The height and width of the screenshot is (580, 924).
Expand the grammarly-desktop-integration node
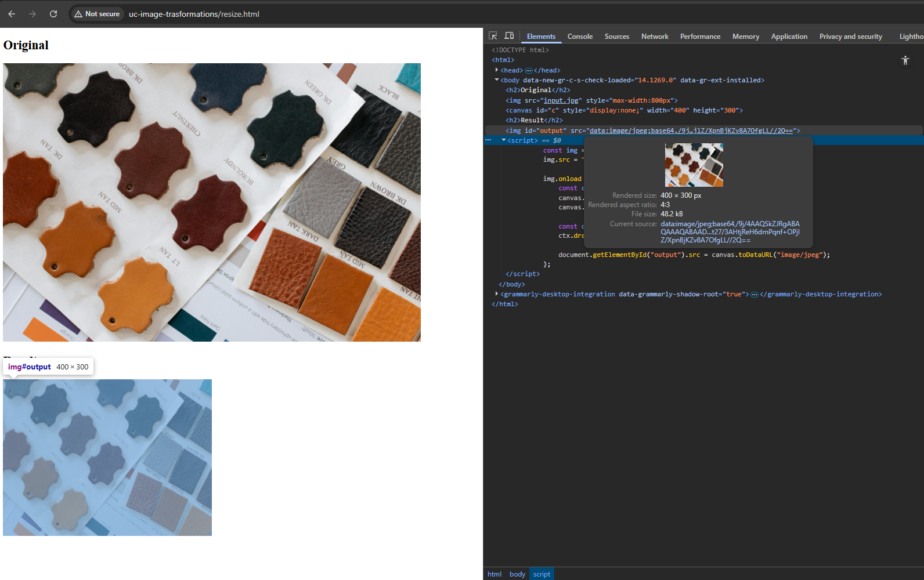point(497,294)
